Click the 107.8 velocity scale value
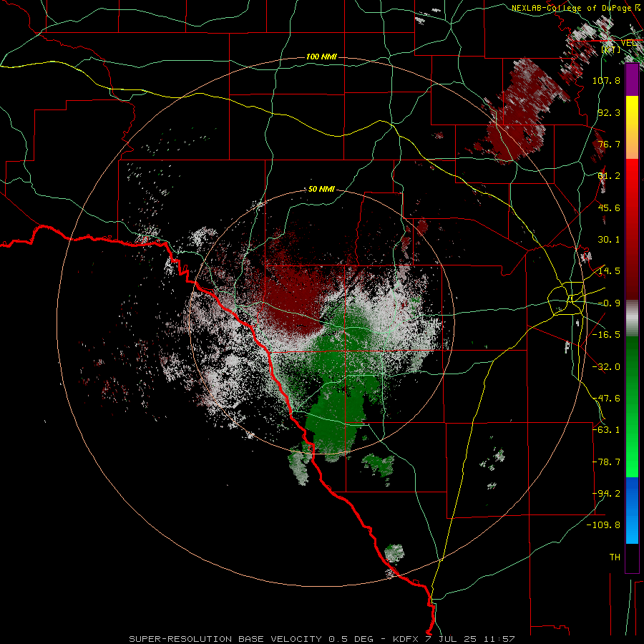 pyautogui.click(x=606, y=80)
